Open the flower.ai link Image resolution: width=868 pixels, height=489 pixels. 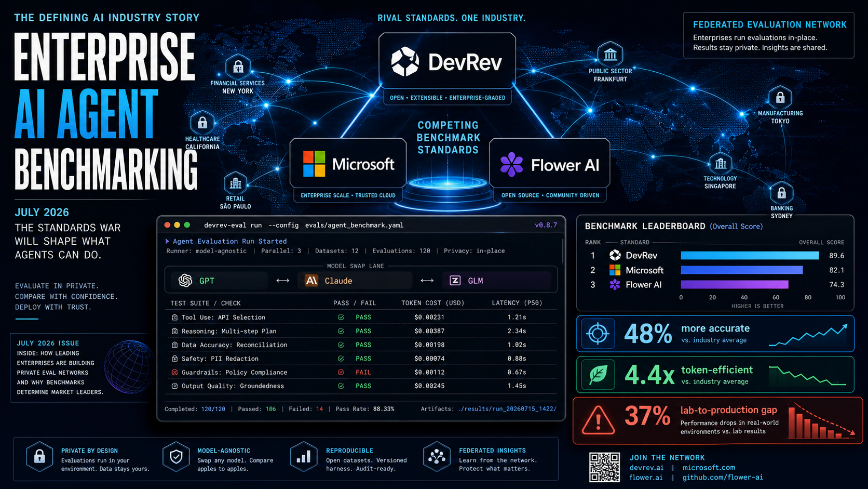pos(646,478)
